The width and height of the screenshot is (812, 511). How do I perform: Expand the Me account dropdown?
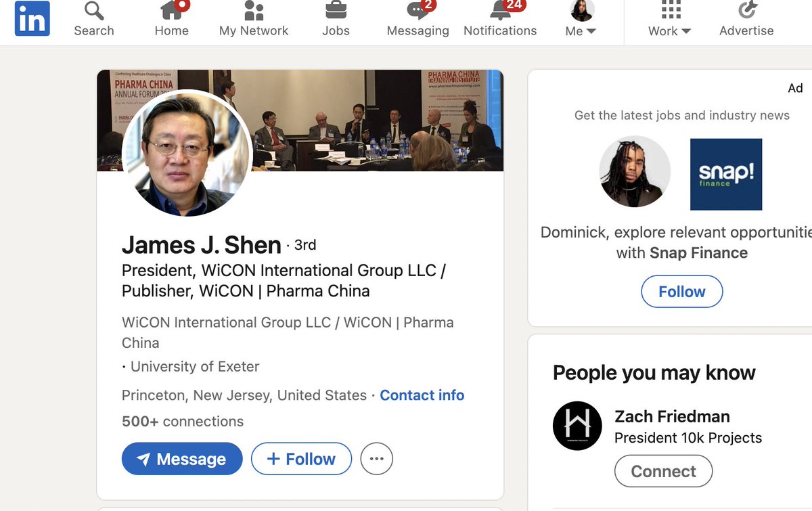click(581, 30)
